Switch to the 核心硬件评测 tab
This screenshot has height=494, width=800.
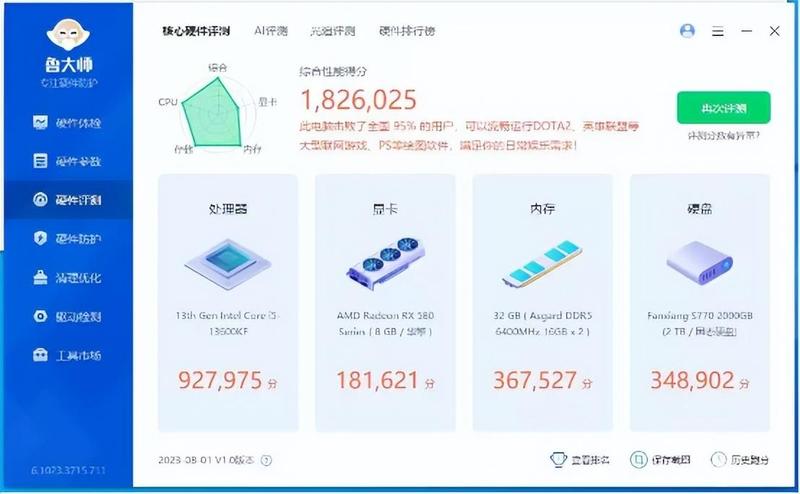pos(196,31)
